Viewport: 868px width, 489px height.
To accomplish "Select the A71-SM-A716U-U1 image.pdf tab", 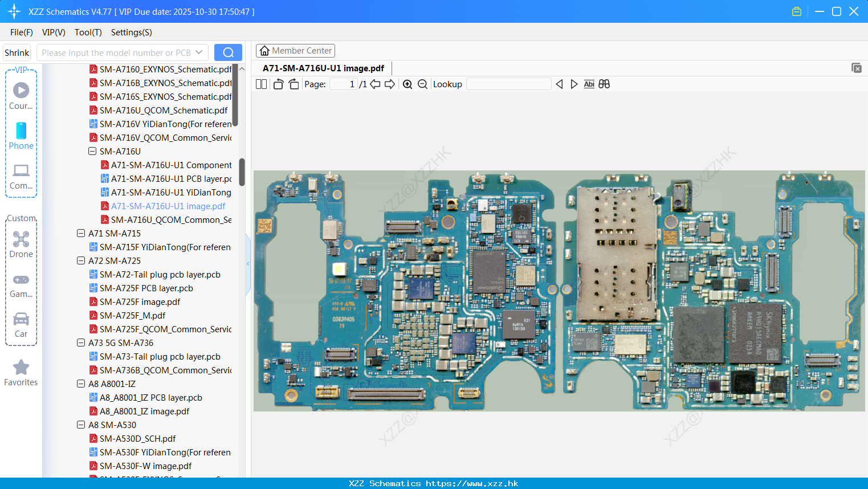I will 323,68.
